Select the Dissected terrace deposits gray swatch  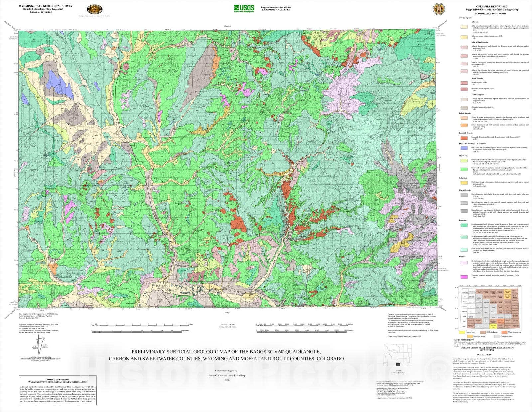pos(464,108)
